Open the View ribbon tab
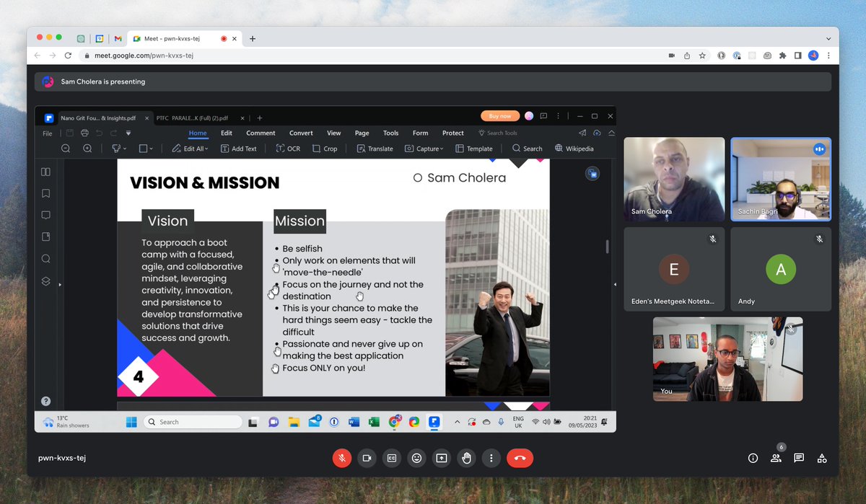 [333, 133]
